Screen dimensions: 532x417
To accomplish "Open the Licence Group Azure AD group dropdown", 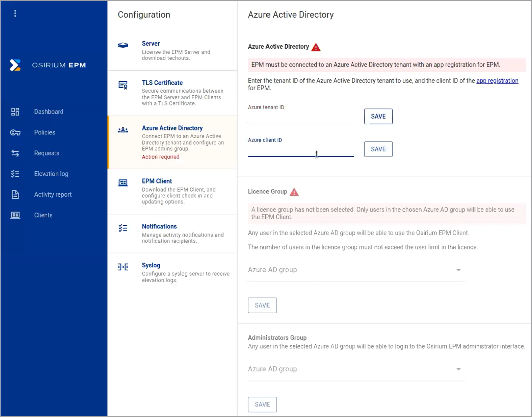I will 356,270.
